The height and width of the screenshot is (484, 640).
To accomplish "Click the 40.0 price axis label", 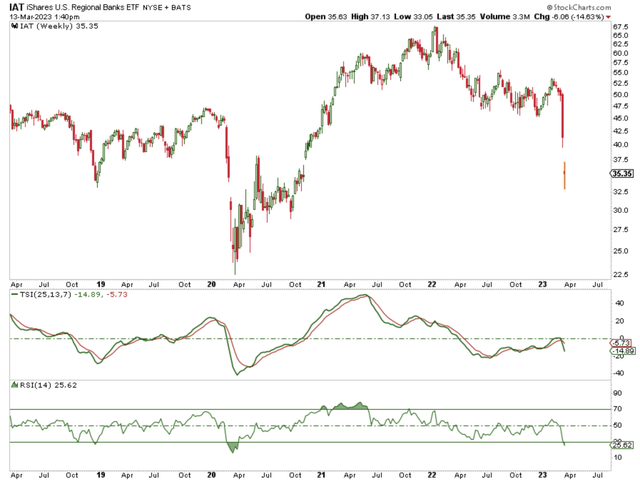I will (620, 145).
